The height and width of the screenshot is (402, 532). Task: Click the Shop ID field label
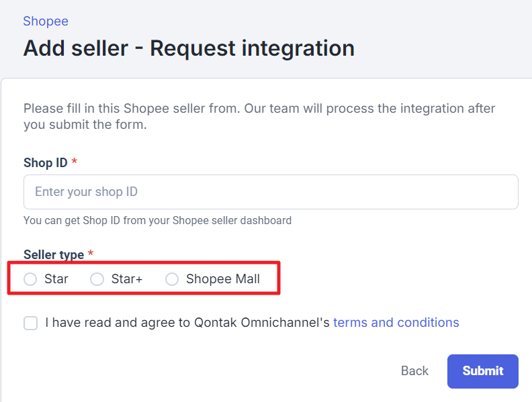tap(45, 162)
